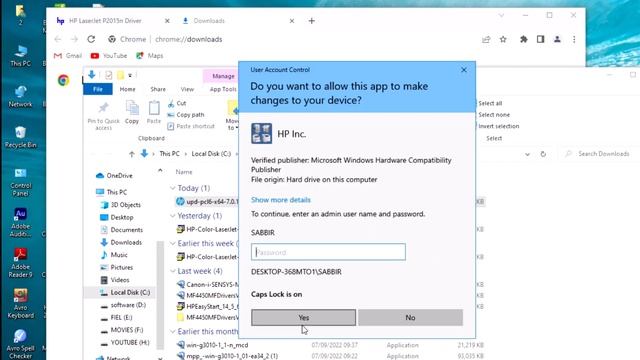Select Local Disk (C:) in navigation pane

pyautogui.click(x=125, y=292)
